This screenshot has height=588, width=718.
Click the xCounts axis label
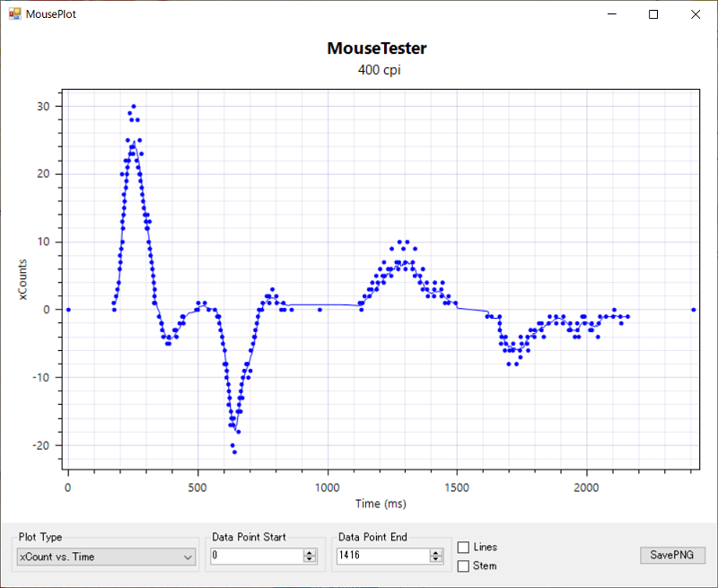(22, 280)
